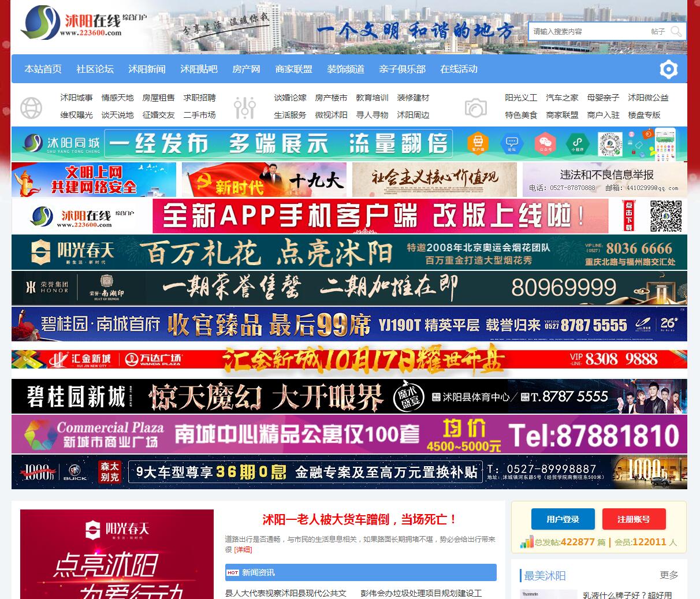The height and width of the screenshot is (599, 700).
Task: Click the blue 论坛 hexagon icon
Action: coord(511,143)
